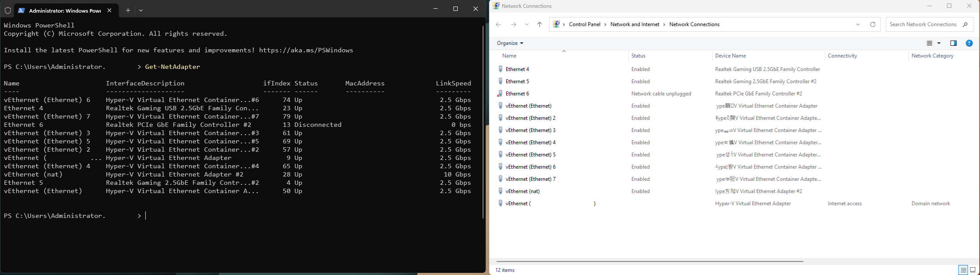Click the Back arrow in Network Connections
The width and height of the screenshot is (980, 275).
tap(498, 24)
